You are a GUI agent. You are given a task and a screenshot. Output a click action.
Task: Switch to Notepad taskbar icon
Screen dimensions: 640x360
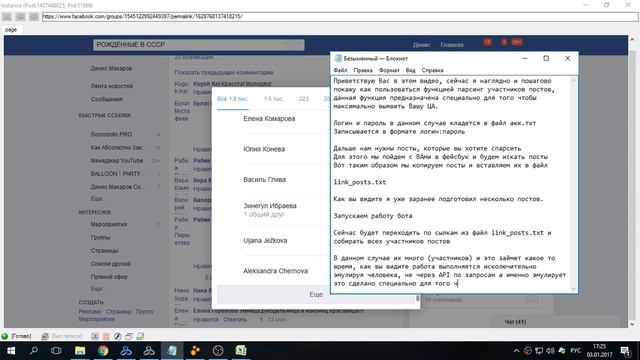tap(172, 351)
